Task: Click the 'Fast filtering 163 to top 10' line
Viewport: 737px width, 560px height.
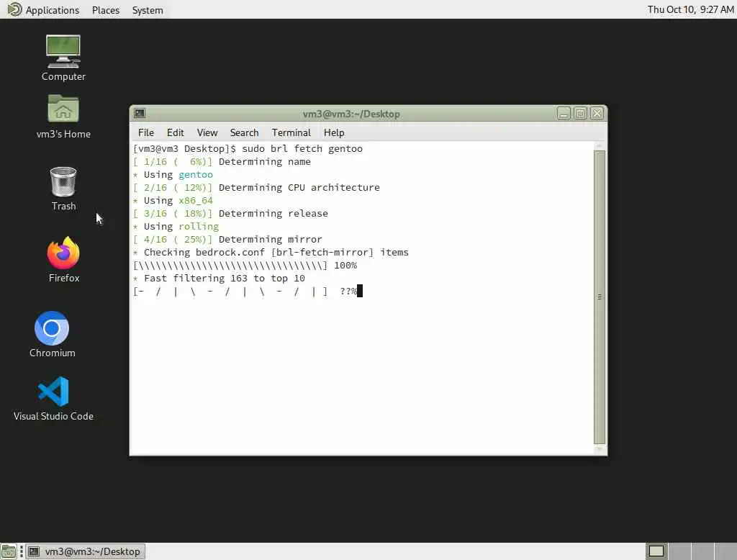Action: click(220, 279)
